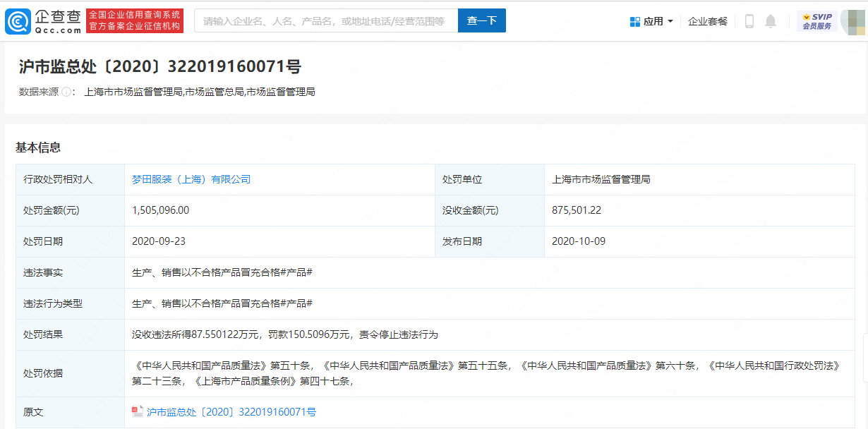Click the 行政处罚相对人 label cell
This screenshot has width=868, height=429.
pyautogui.click(x=70, y=179)
